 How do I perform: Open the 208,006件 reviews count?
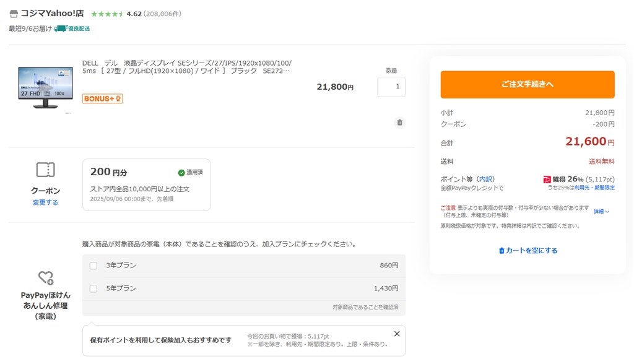click(x=163, y=14)
